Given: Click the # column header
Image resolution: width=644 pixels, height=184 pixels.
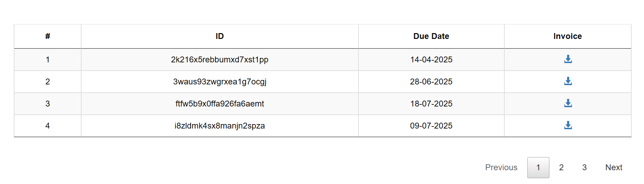Looking at the screenshot, I should 47,36.
